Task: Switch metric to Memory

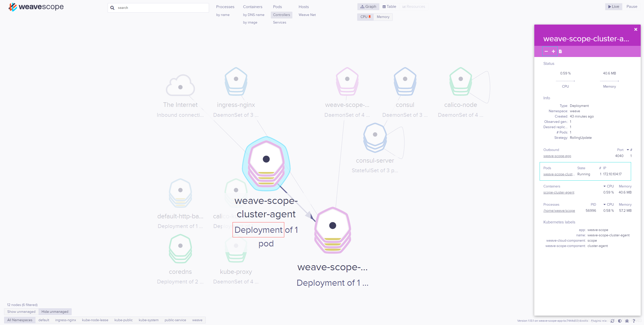Action: tap(383, 17)
